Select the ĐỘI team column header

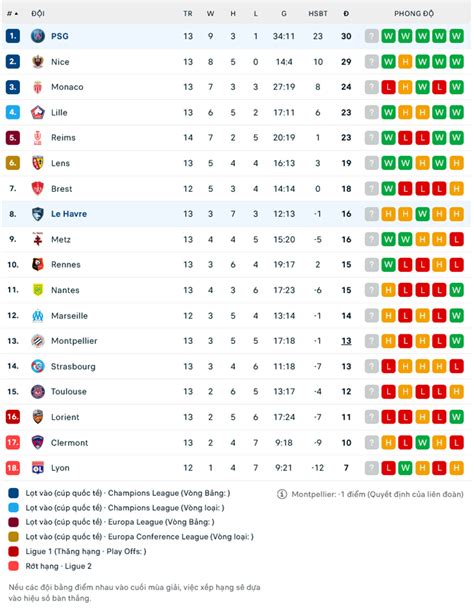click(x=38, y=14)
